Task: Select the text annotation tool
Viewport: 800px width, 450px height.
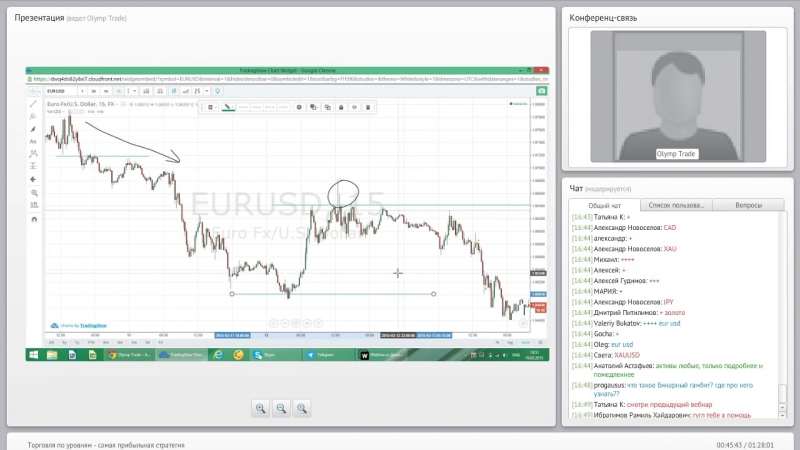Action: [x=33, y=141]
